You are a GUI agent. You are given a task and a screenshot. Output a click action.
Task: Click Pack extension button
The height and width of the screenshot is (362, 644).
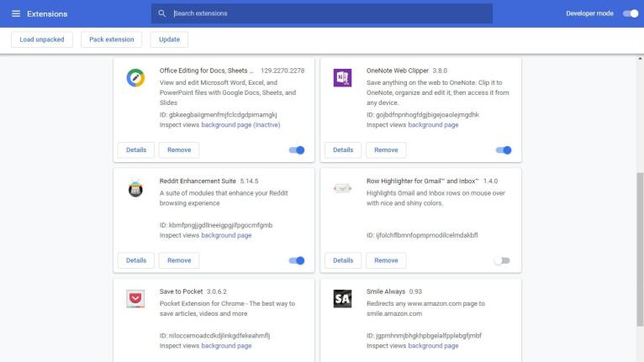(111, 39)
